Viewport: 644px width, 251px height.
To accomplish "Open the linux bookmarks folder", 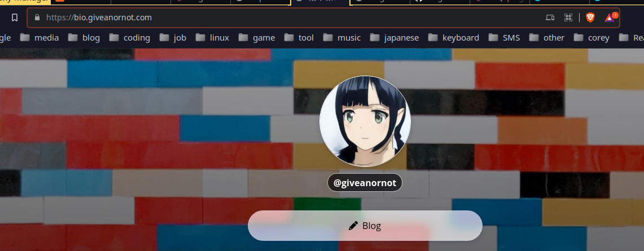I will [x=213, y=38].
